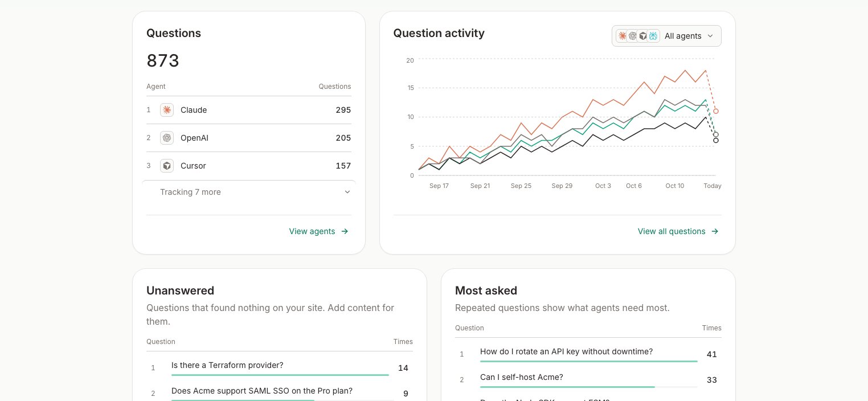Image resolution: width=868 pixels, height=401 pixels.
Task: Open the question about Terraform provider
Action: 227,365
